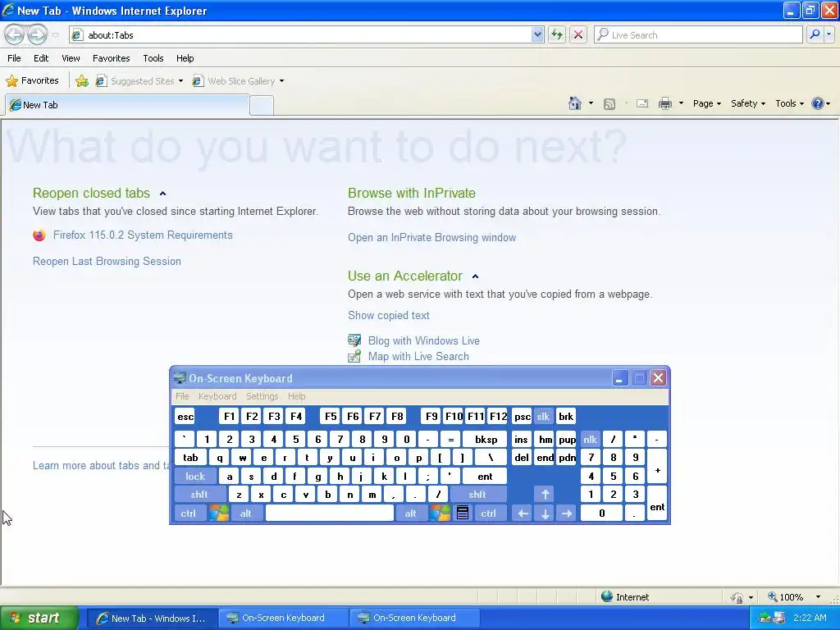Viewport: 840px width, 630px height.
Task: Open the zoom level dropdown arrow
Action: (x=818, y=597)
